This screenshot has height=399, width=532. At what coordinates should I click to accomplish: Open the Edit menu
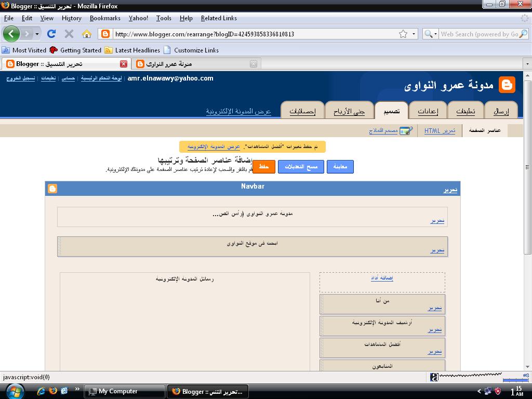(27, 18)
